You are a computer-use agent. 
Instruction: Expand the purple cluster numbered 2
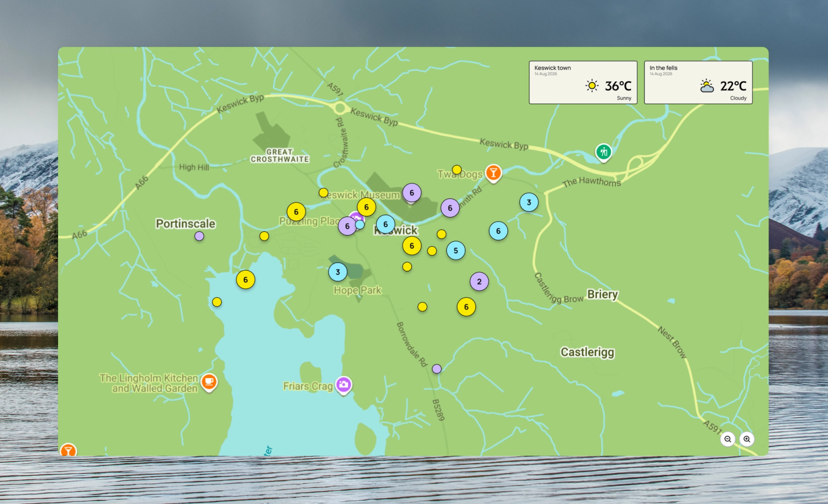click(479, 281)
